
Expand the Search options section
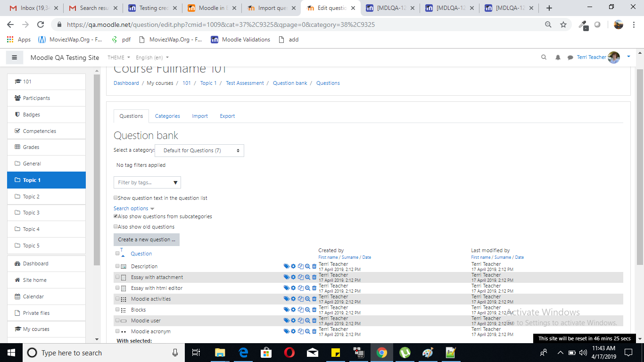[134, 208]
